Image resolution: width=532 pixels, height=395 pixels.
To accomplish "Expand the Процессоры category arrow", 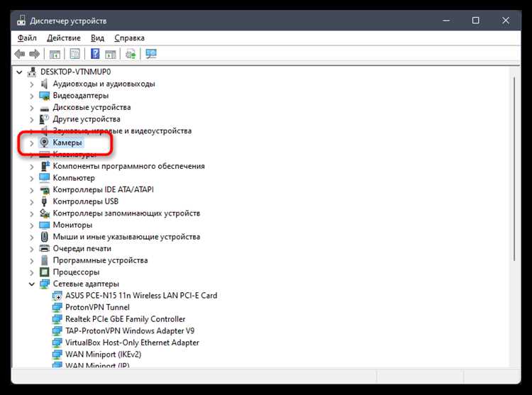I will 31,272.
